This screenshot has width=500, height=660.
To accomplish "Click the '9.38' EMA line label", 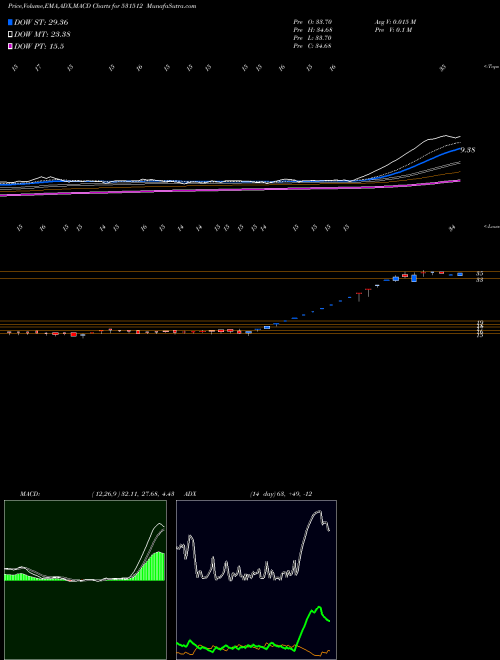I will [468, 150].
